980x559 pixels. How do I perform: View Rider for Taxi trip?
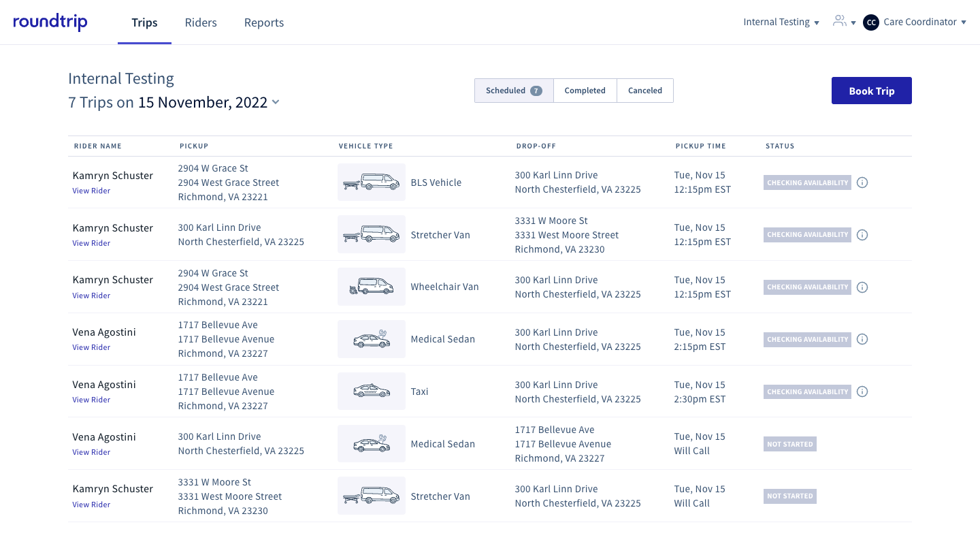pos(91,400)
